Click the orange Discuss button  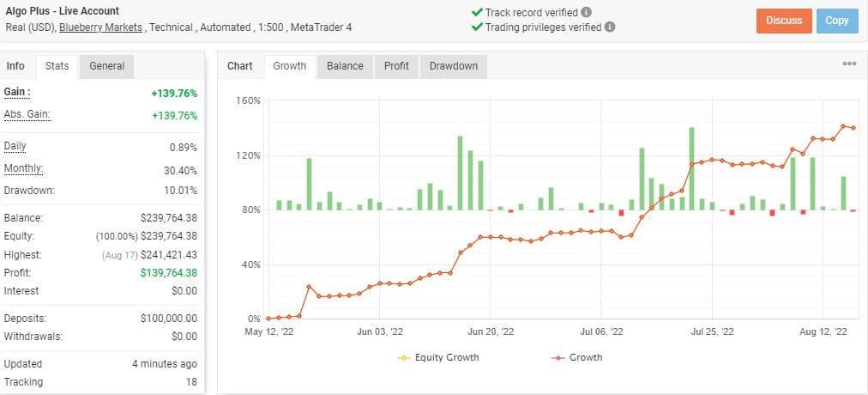tap(784, 21)
